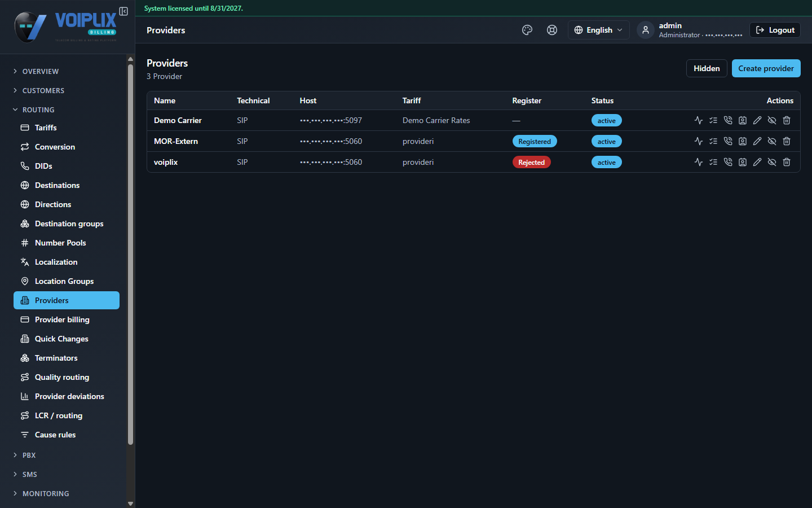The height and width of the screenshot is (508, 812).
Task: Click the Create provider button
Action: tap(766, 68)
